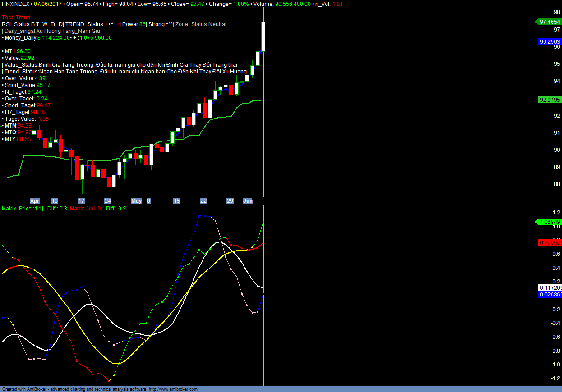Select the white 0.117205 indicator tag

pyautogui.click(x=550, y=288)
